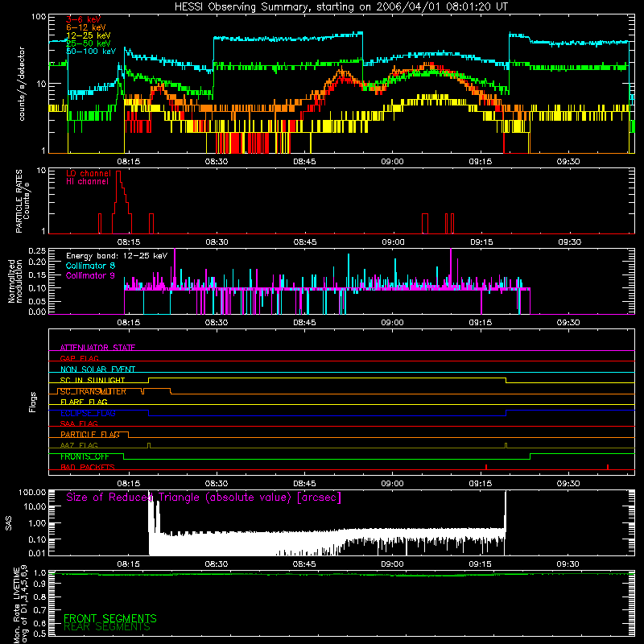This screenshot has height=644, width=644.
Task: Click 08:30 tick under the counts panel
Action: click(217, 162)
